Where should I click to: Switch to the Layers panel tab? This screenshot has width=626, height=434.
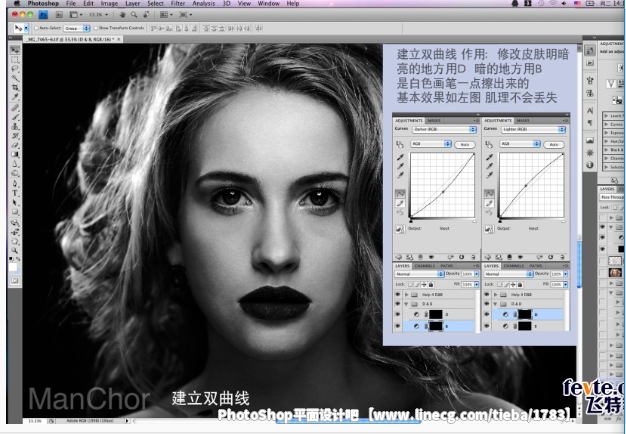[x=607, y=189]
